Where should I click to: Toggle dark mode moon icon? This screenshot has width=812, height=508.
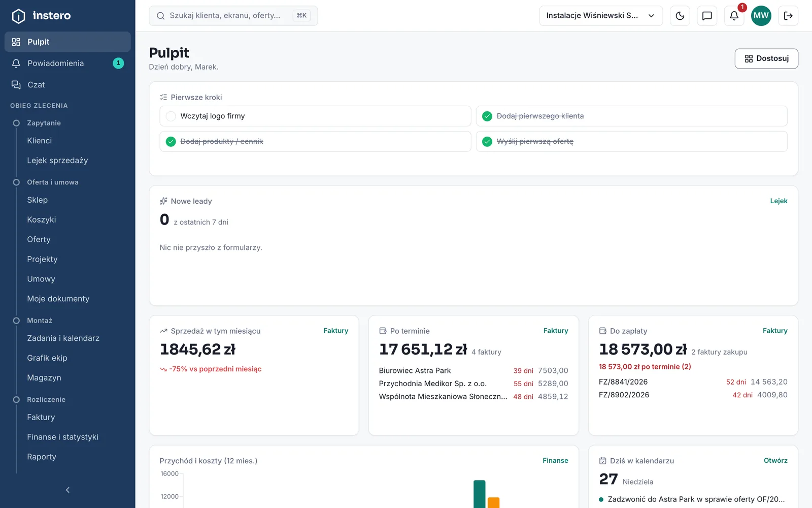[680, 16]
